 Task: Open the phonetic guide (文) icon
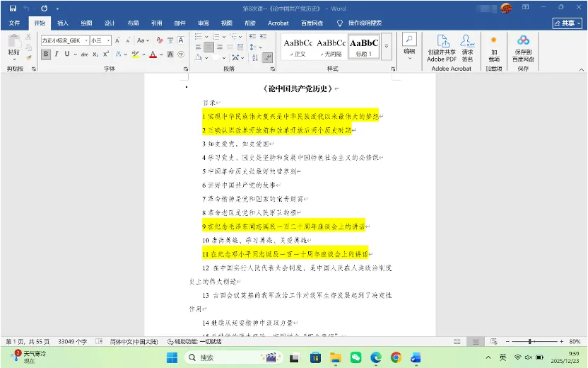coord(170,40)
